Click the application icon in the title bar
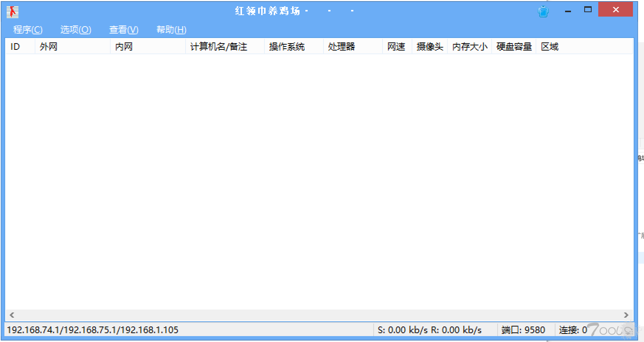This screenshot has height=342, width=644. click(12, 12)
